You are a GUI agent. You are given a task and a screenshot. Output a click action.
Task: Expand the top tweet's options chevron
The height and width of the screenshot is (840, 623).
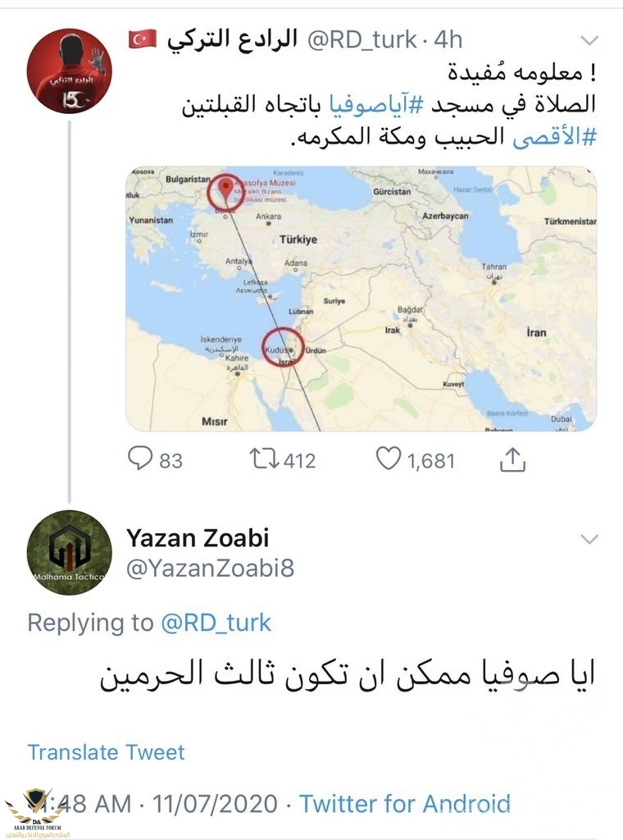click(x=589, y=39)
